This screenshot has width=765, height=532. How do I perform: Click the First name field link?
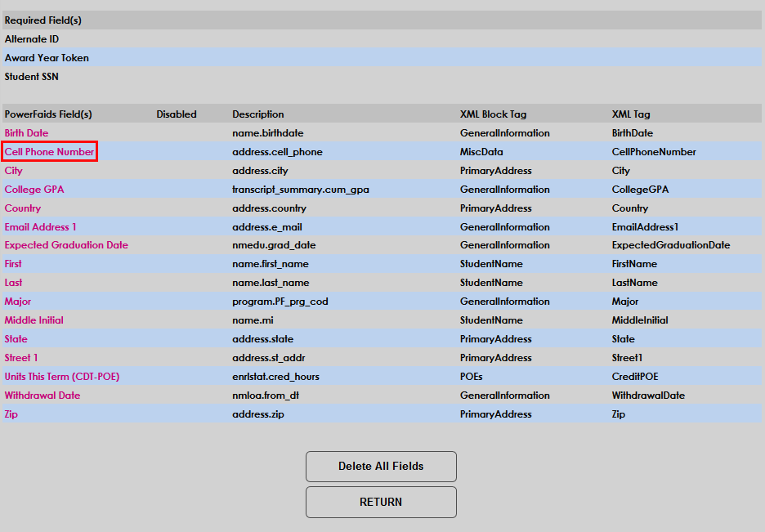point(12,263)
